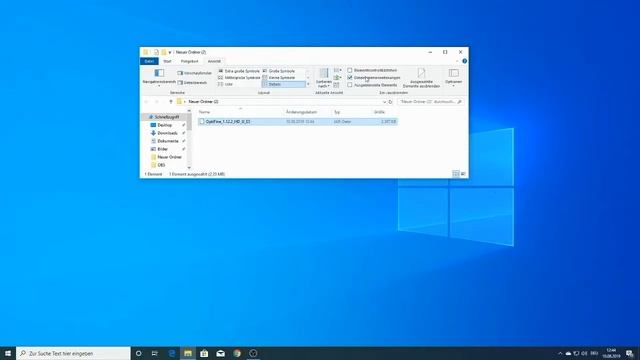This screenshot has height=360, width=640.
Task: Open the address bar history dropdown
Action: click(384, 102)
